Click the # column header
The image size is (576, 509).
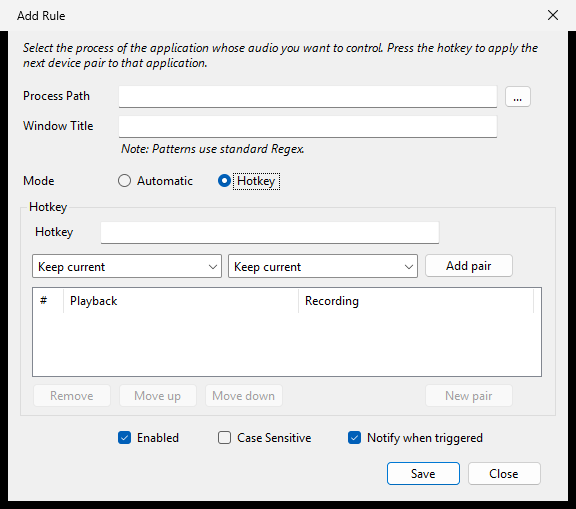click(x=48, y=301)
